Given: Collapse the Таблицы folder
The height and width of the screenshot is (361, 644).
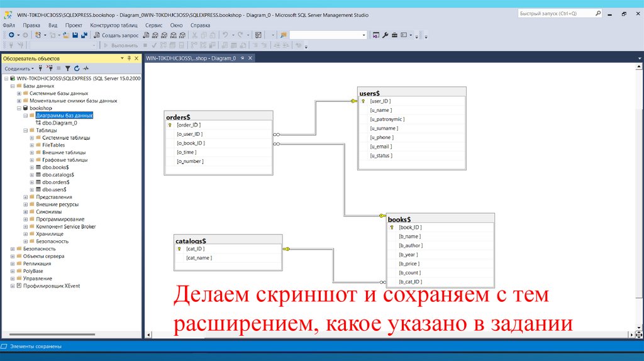Looking at the screenshot, I should [x=25, y=130].
